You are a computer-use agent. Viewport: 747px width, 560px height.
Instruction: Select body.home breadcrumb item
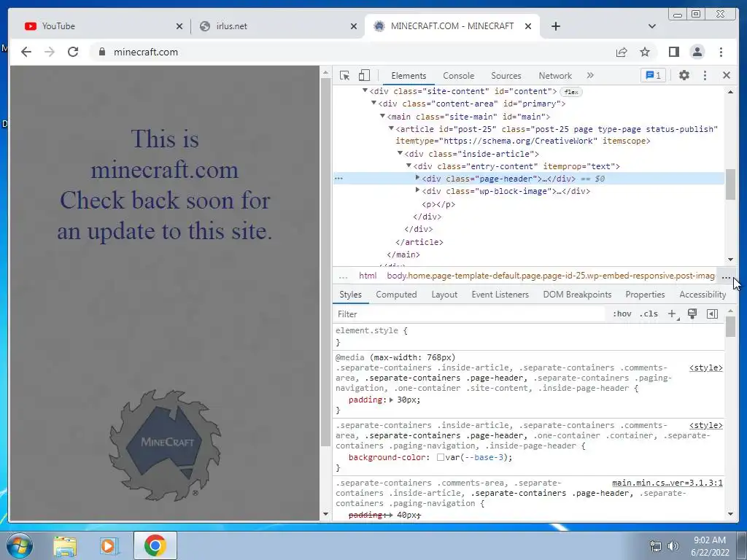[x=551, y=276]
